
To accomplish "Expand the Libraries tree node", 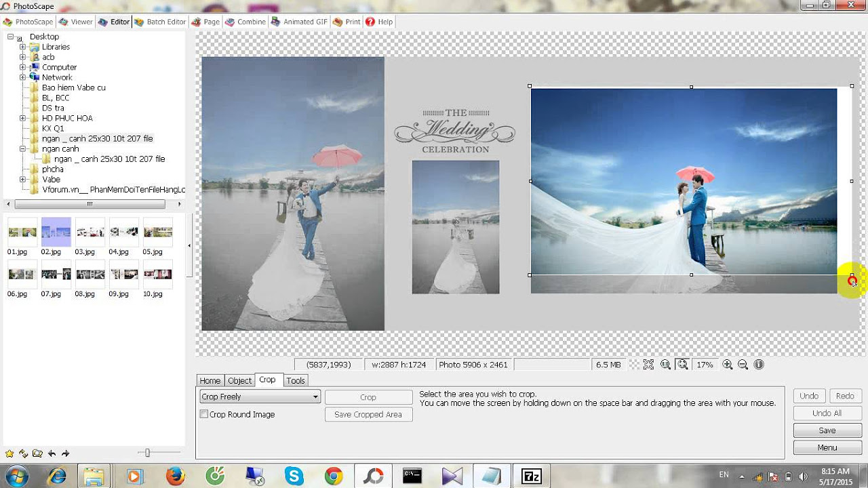I will pos(22,47).
